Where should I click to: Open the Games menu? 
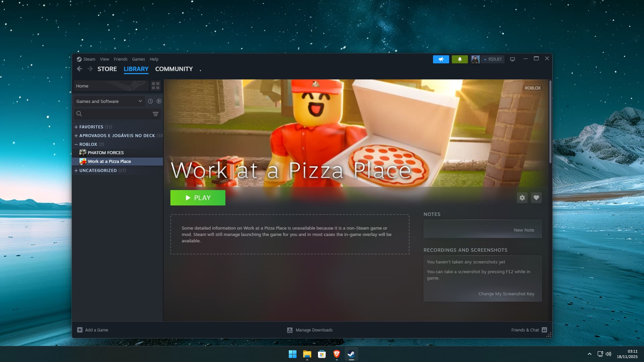pyautogui.click(x=139, y=59)
